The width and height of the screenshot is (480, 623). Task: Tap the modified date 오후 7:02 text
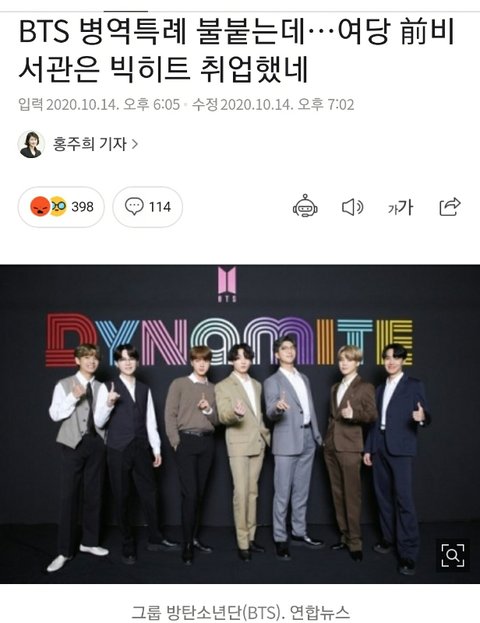point(326,105)
